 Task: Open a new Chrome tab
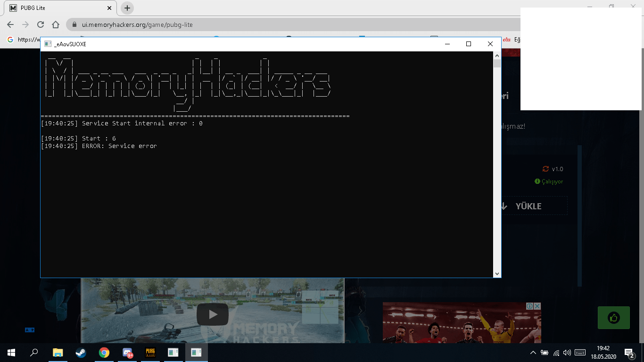pyautogui.click(x=127, y=8)
